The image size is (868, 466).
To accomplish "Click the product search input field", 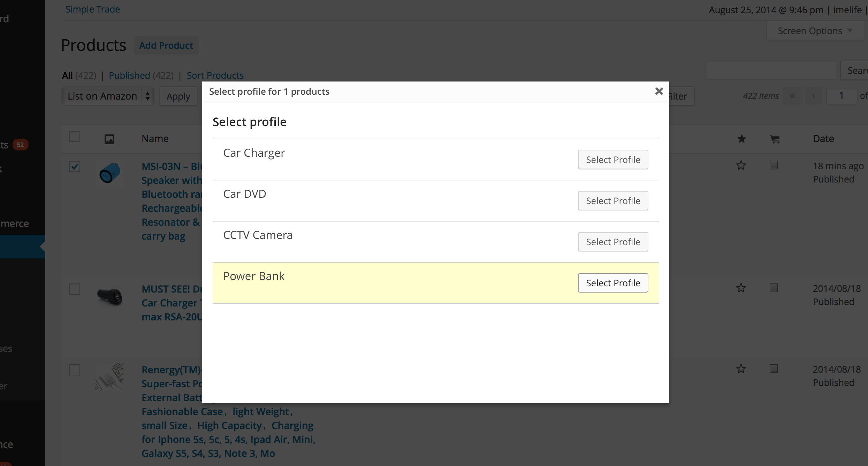I will [771, 70].
